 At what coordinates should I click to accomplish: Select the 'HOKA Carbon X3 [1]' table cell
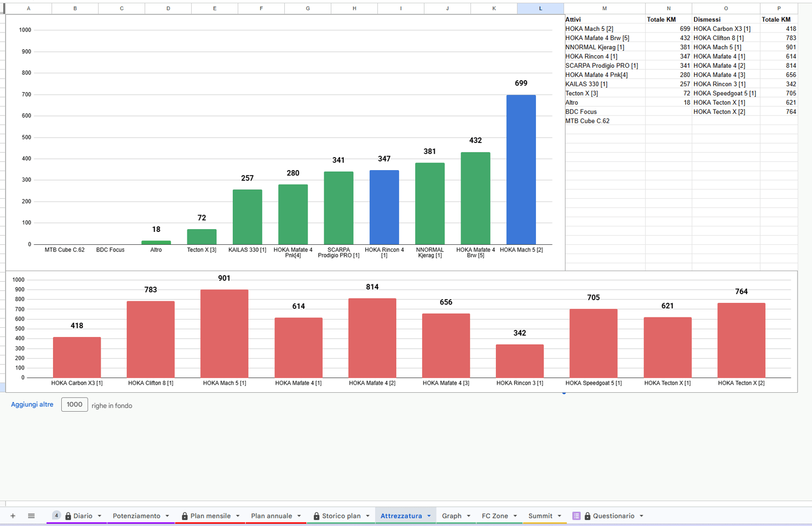click(x=726, y=29)
